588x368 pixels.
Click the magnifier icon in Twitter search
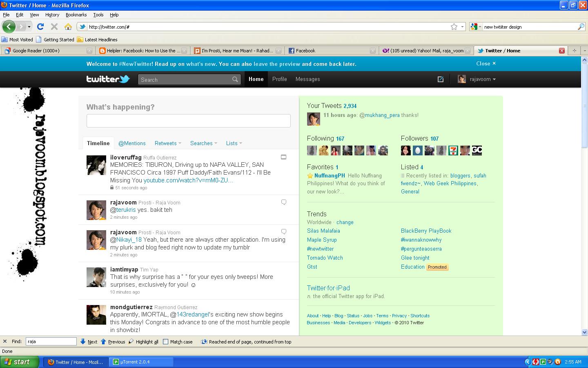[235, 79]
